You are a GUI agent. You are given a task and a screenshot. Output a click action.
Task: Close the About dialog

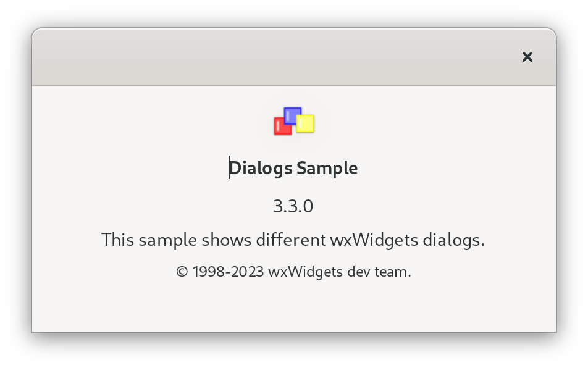[527, 57]
